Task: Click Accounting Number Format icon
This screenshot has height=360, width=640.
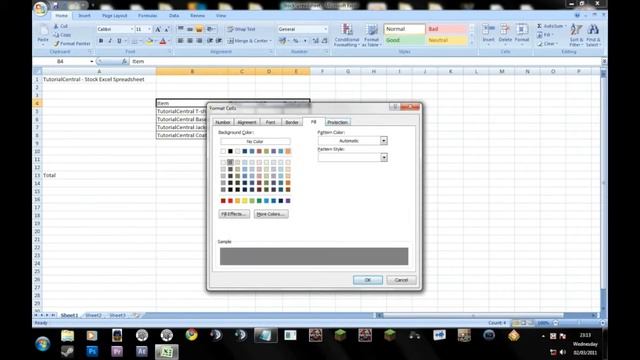Action: coord(282,41)
